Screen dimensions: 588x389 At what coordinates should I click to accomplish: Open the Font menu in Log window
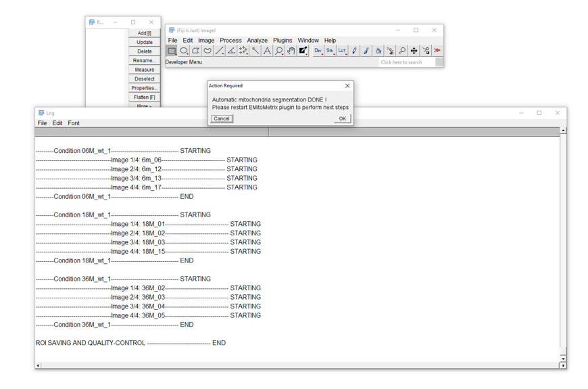74,123
